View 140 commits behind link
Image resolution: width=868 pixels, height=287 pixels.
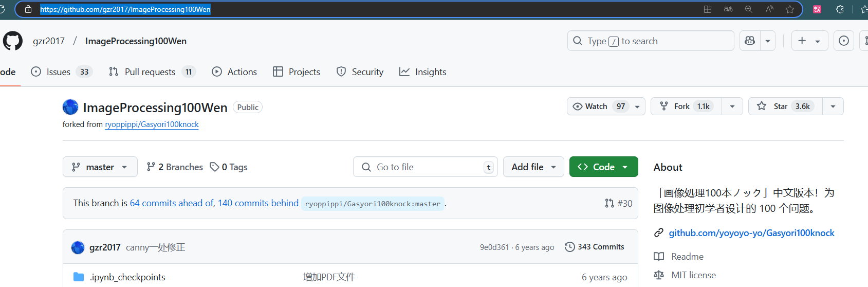(x=258, y=203)
